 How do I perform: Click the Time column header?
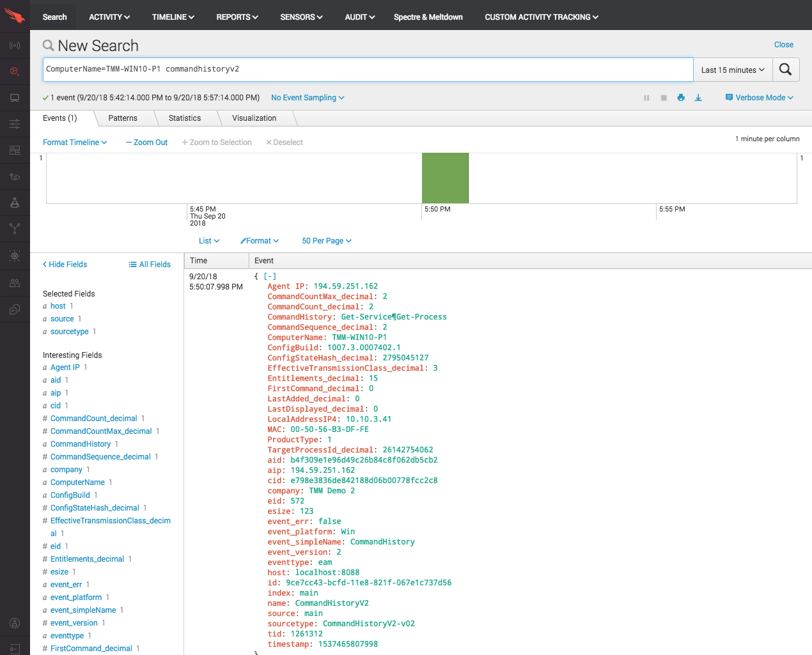pos(216,261)
